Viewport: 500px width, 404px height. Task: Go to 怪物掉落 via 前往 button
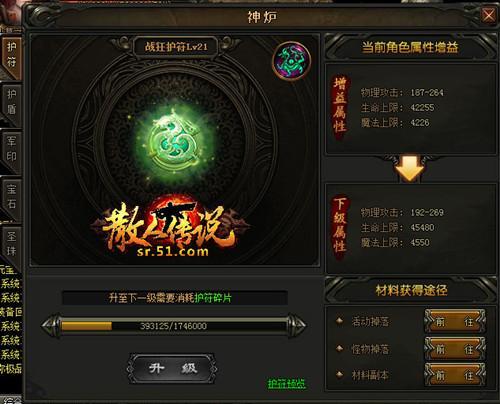pos(455,349)
